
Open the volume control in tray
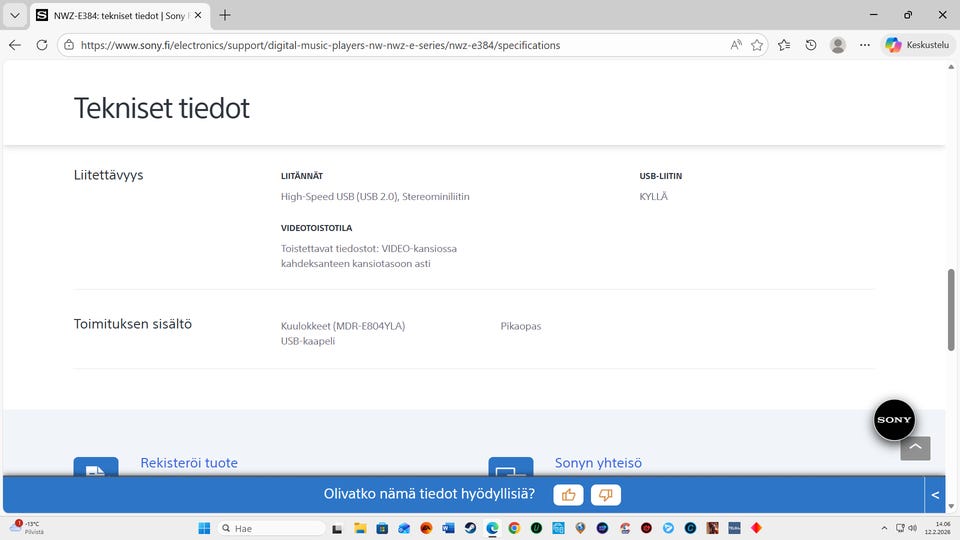tap(912, 528)
